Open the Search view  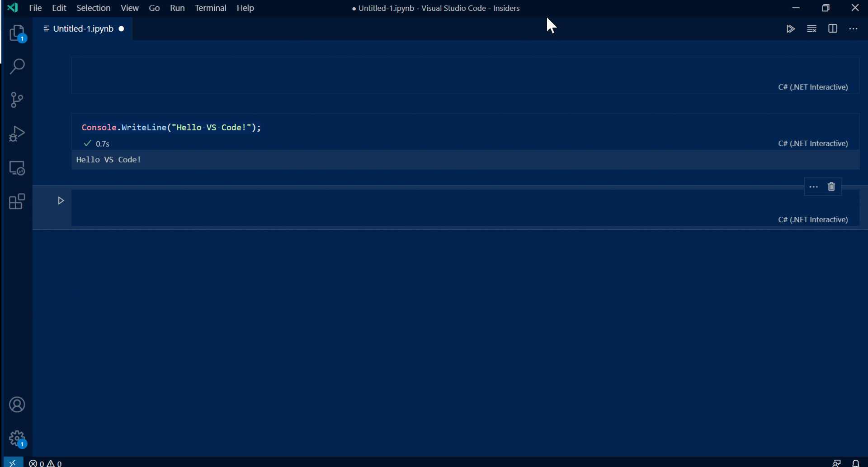pos(17,67)
